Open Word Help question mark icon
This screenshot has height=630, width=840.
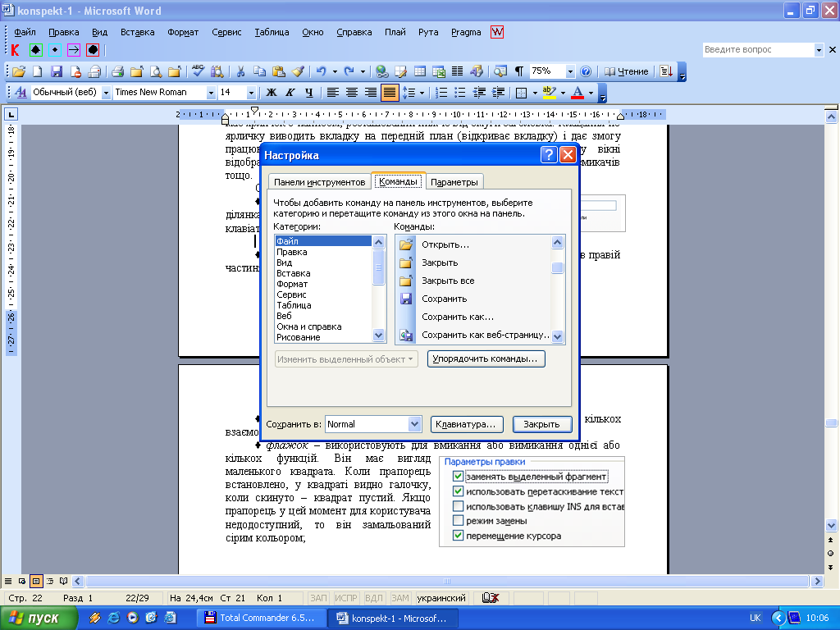coord(586,71)
